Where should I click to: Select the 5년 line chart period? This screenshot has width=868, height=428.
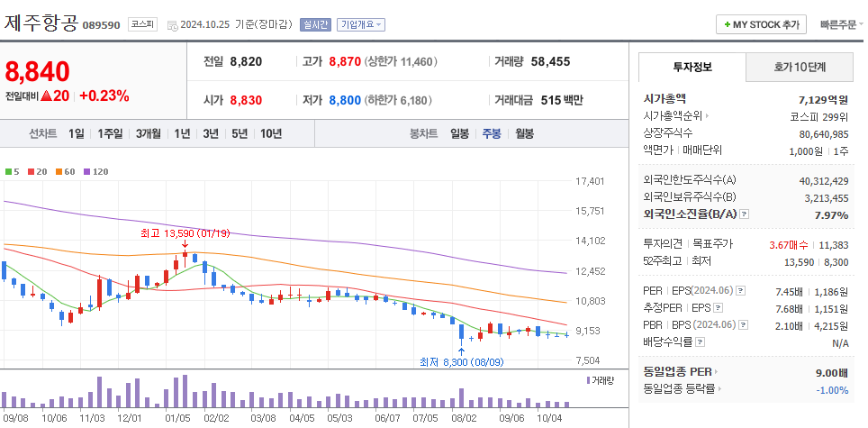click(x=240, y=133)
